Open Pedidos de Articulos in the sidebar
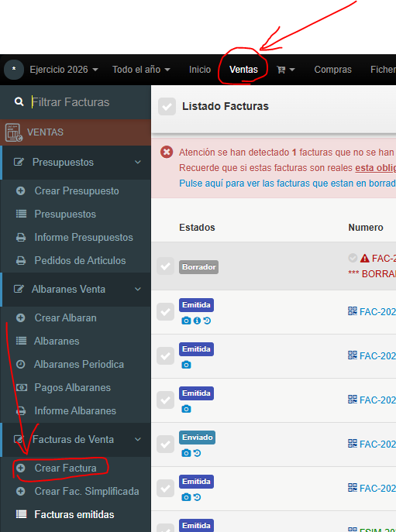The image size is (396, 532). coord(80,260)
